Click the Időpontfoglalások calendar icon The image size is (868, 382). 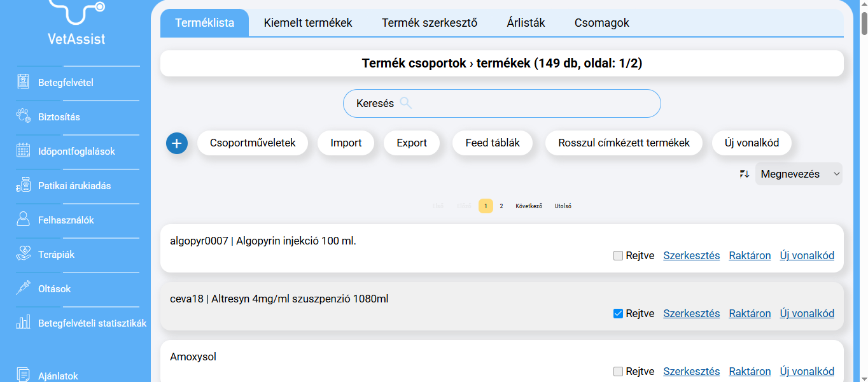tap(24, 151)
